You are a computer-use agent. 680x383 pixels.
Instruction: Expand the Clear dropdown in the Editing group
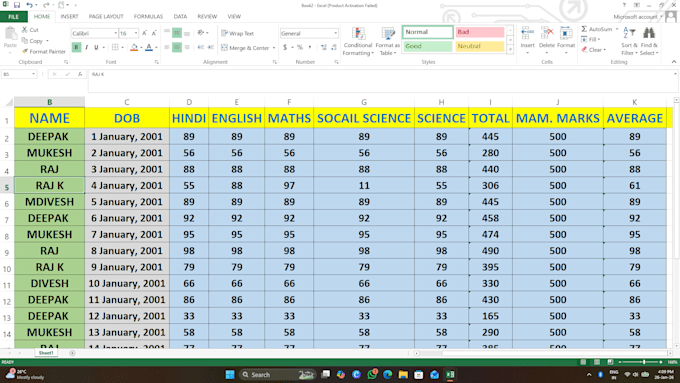point(605,50)
